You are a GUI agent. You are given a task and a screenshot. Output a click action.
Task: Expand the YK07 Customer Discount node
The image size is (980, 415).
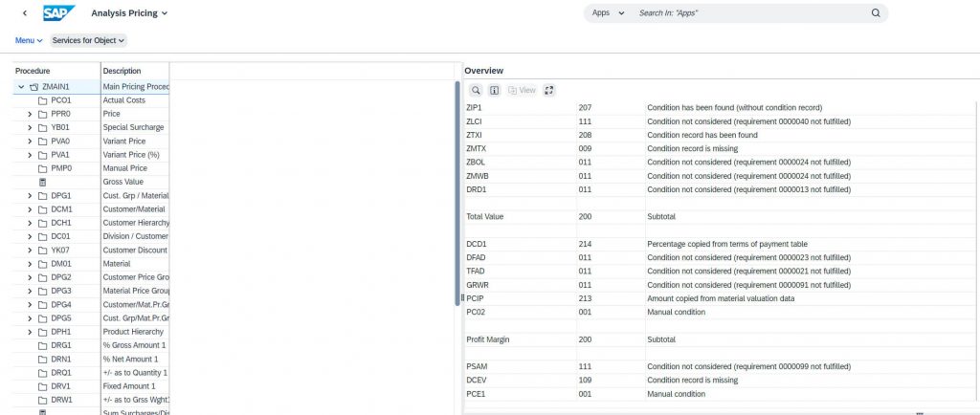30,251
